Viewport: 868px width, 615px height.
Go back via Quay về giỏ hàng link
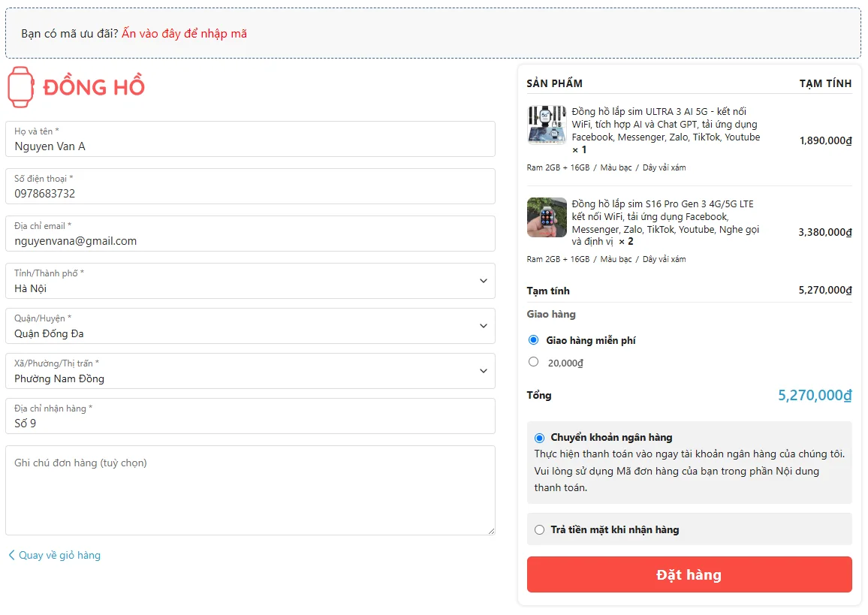point(60,555)
